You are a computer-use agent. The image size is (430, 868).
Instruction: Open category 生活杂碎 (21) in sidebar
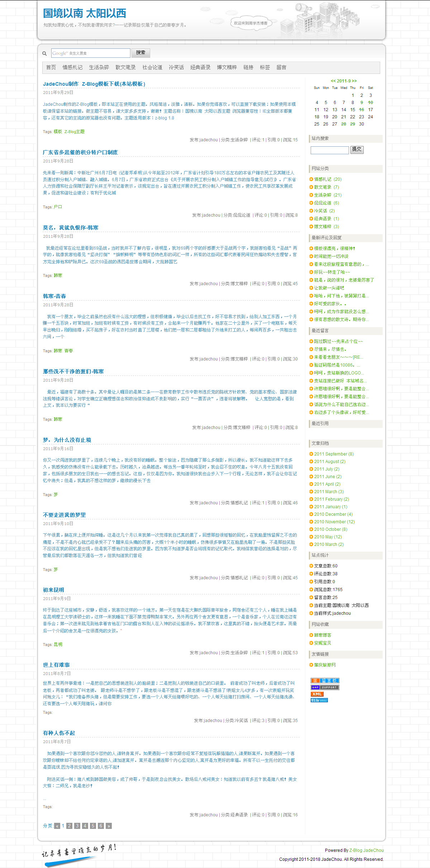[328, 195]
